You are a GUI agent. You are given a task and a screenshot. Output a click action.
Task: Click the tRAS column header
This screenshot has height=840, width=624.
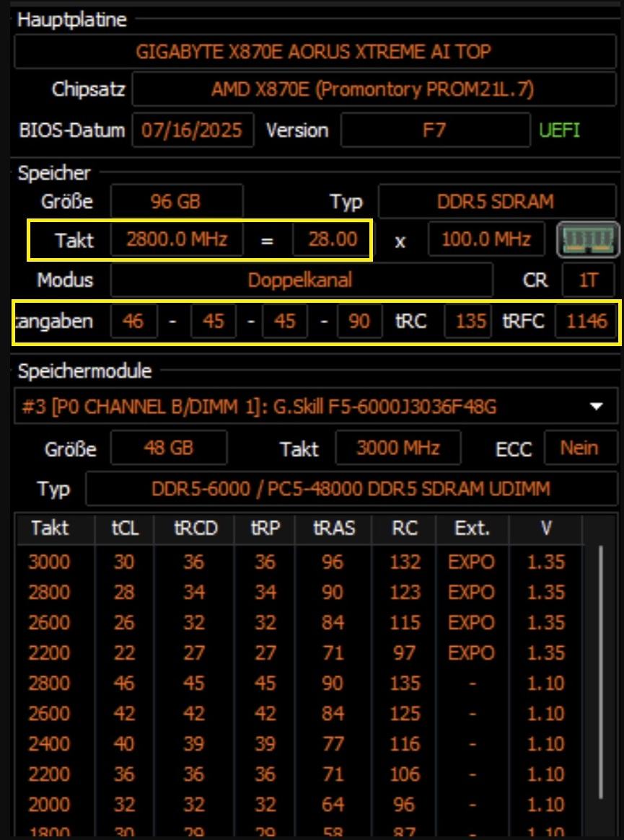(333, 529)
